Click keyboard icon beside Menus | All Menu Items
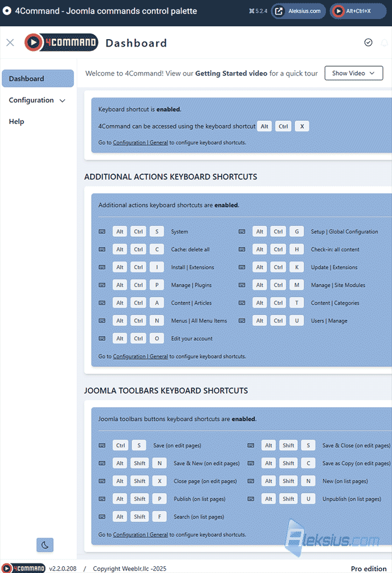Screen dimensions: 392x573 point(102,321)
